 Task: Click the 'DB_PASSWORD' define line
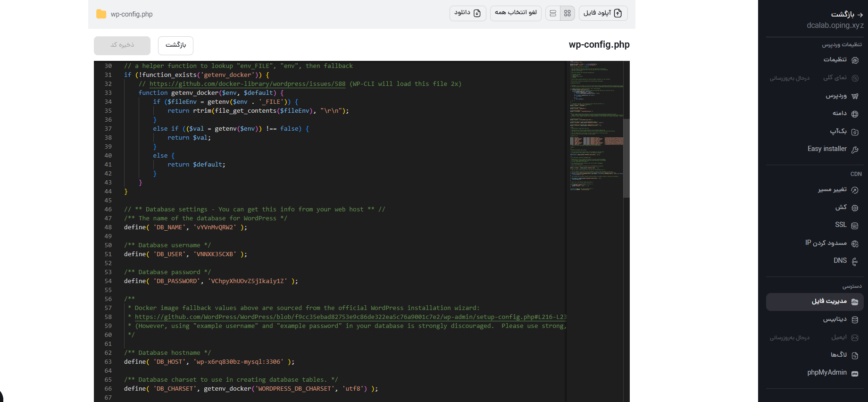point(211,281)
